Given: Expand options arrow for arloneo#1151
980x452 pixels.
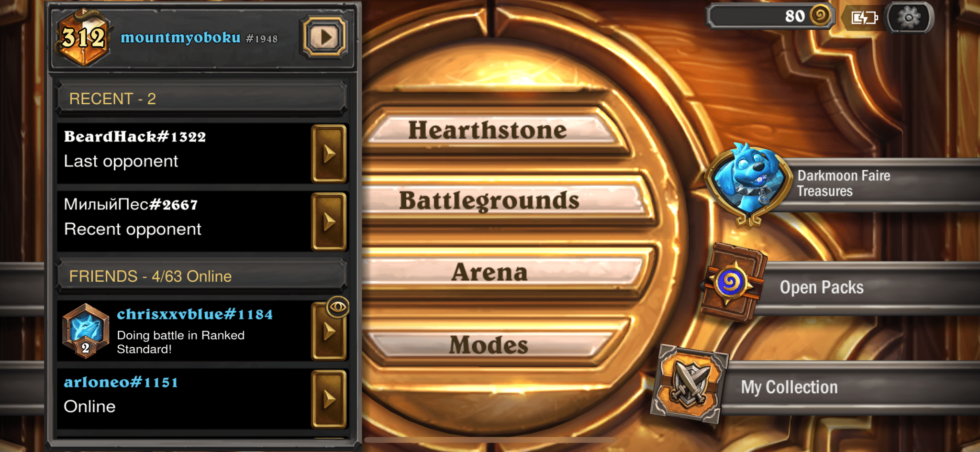Looking at the screenshot, I should coord(329,398).
